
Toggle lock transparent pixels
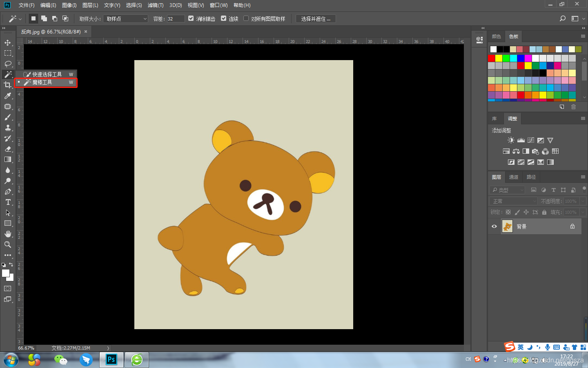point(508,212)
